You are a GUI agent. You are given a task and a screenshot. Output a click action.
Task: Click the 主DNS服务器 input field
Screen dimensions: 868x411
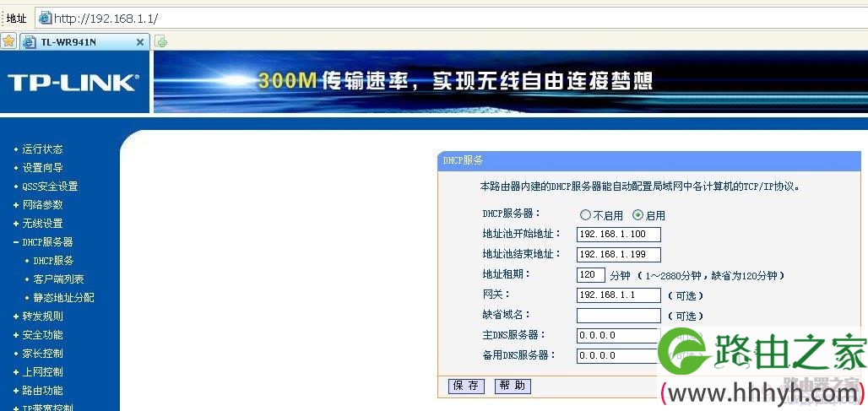pyautogui.click(x=617, y=335)
